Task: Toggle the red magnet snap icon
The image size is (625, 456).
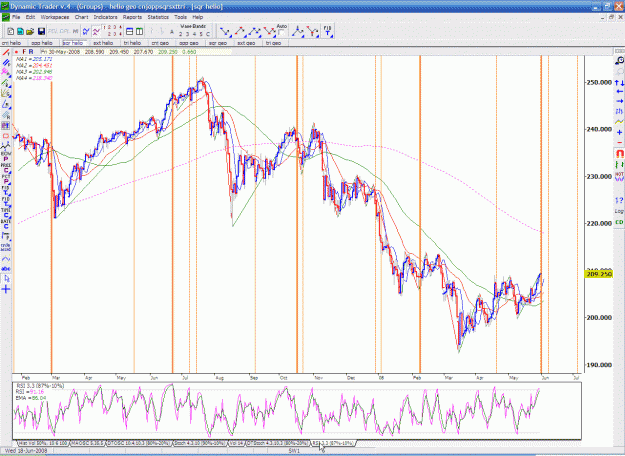Action: click(619, 153)
